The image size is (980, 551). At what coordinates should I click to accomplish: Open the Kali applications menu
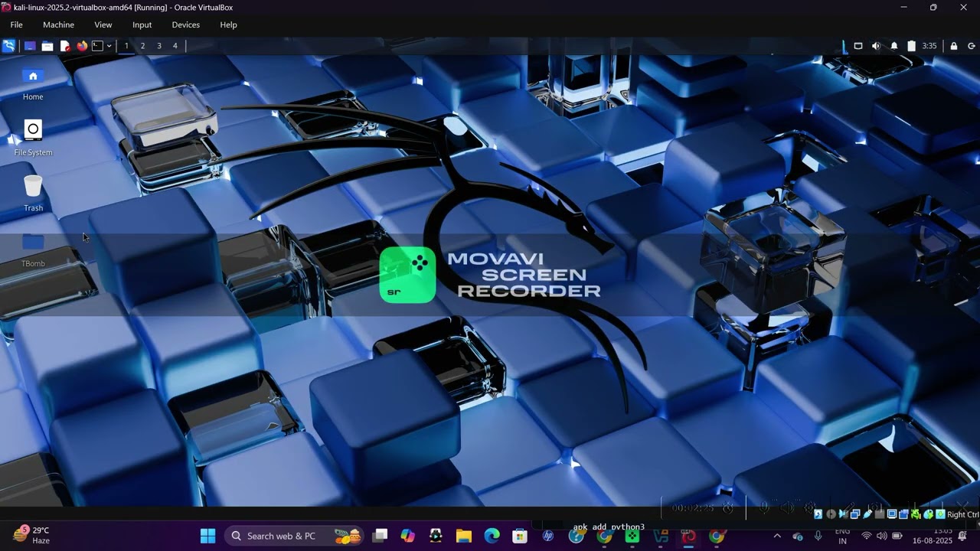click(8, 46)
